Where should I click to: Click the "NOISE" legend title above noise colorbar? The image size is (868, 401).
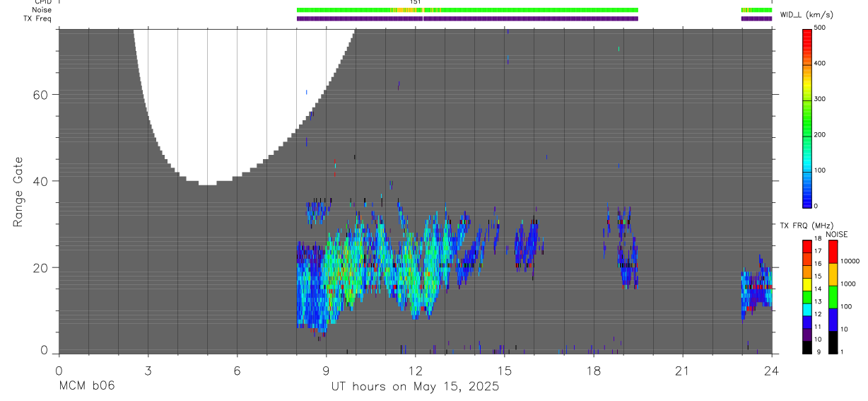click(x=837, y=234)
